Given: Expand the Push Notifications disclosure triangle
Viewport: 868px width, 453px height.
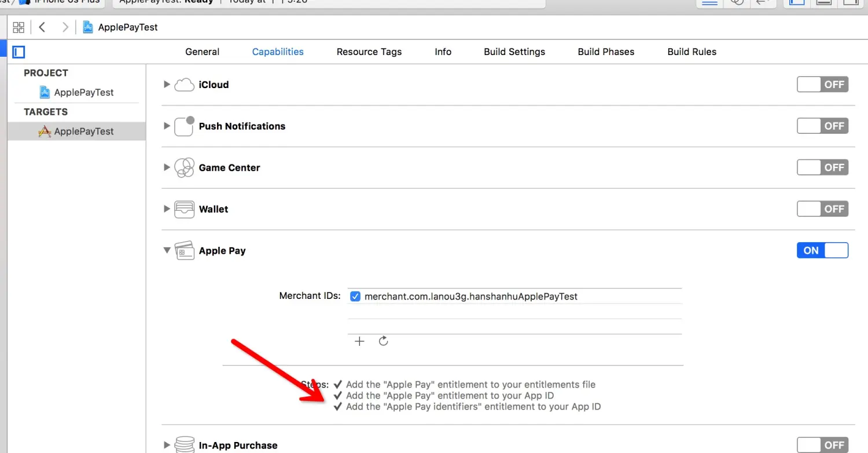Looking at the screenshot, I should pos(167,126).
